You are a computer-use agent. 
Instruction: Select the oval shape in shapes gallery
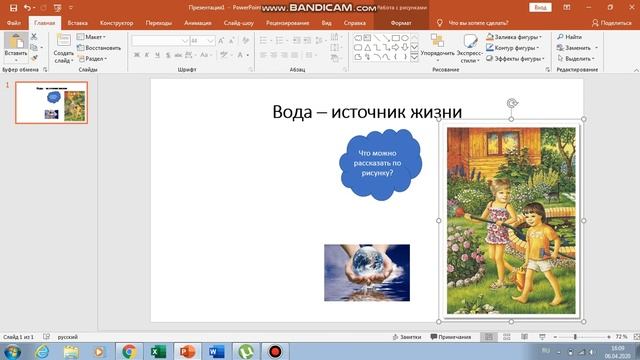(405, 38)
